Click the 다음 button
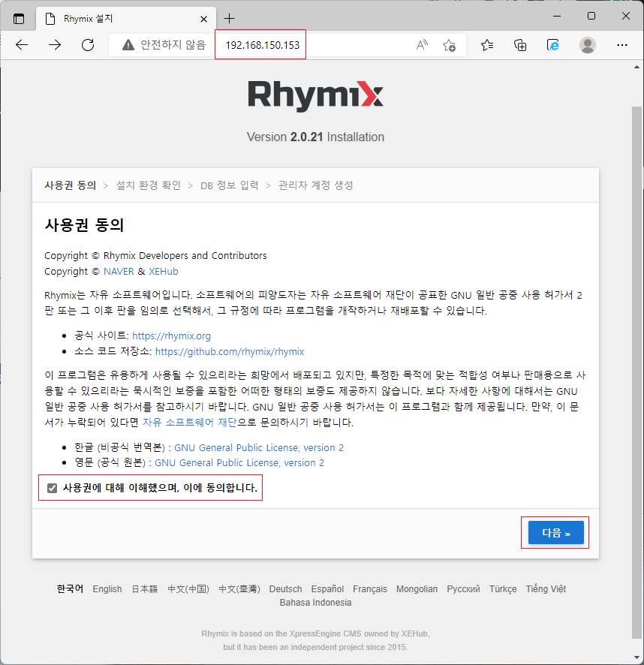 (x=555, y=533)
